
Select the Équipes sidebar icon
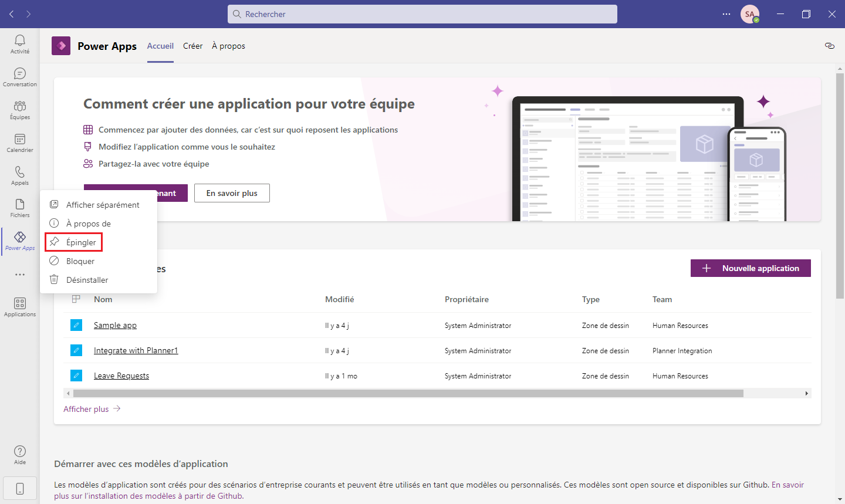click(19, 110)
